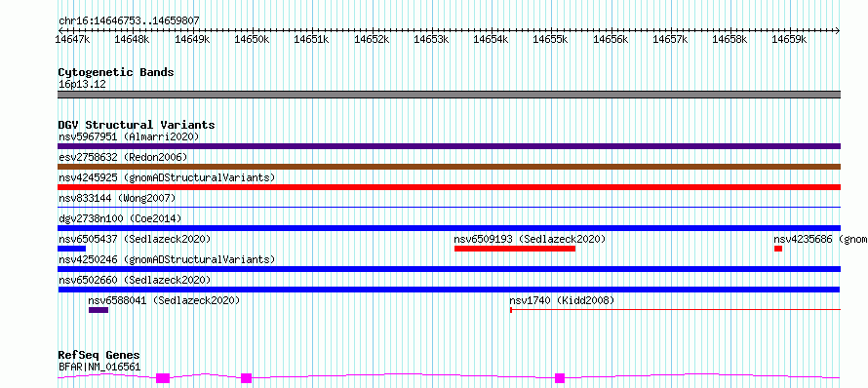868x388 pixels.
Task: Open the nsv1740 (Kidd2008) variant label
Action: pos(562,300)
